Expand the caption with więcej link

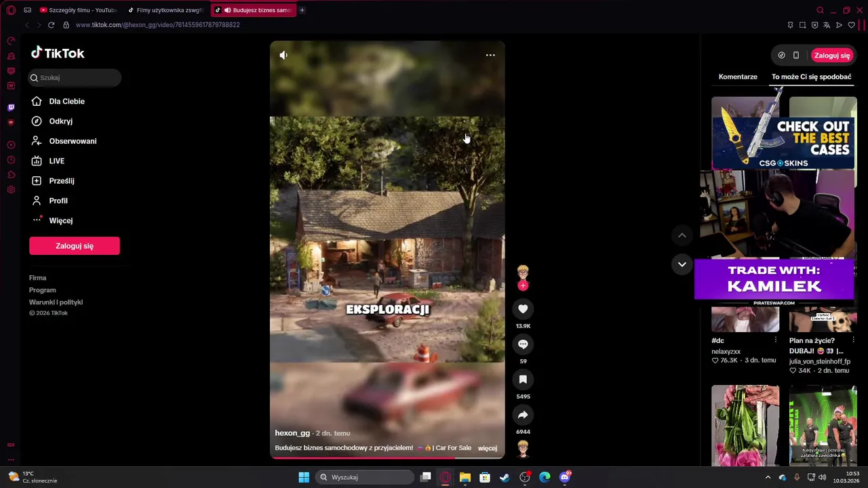[488, 448]
